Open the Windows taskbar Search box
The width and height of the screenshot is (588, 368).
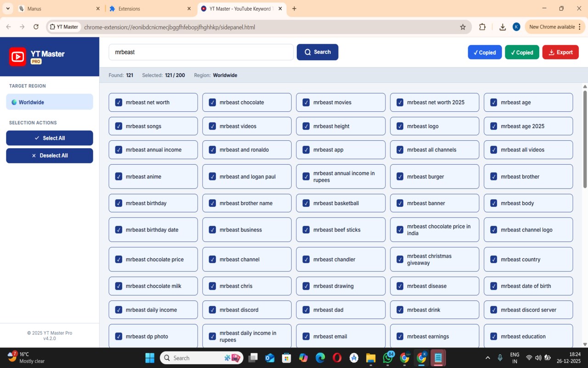pos(202,358)
